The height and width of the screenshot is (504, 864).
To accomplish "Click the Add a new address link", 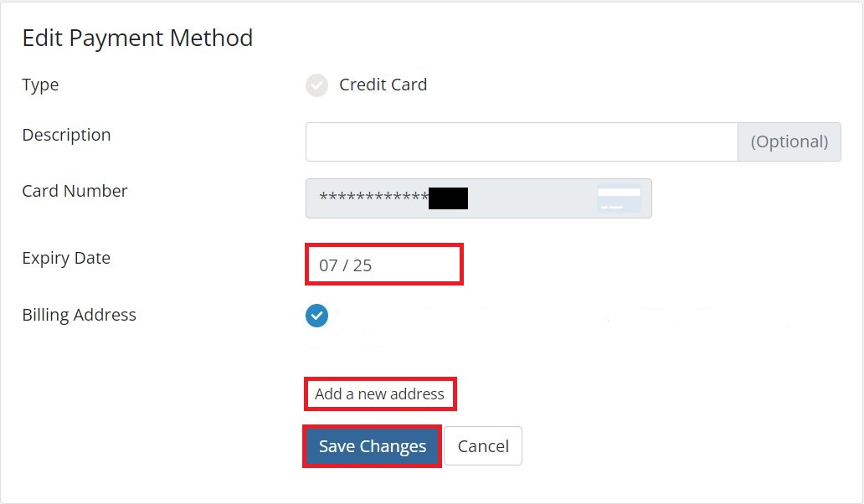I will point(379,393).
